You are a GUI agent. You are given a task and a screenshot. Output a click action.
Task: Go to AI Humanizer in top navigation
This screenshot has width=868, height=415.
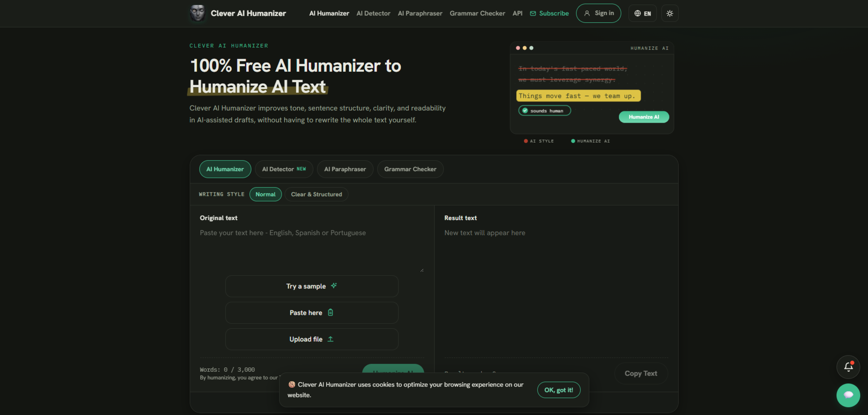tap(329, 14)
